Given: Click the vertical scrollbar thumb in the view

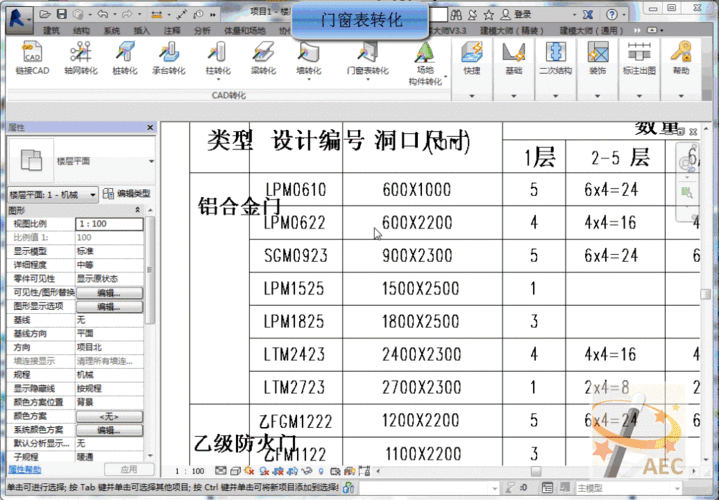Looking at the screenshot, I should click(x=706, y=294).
